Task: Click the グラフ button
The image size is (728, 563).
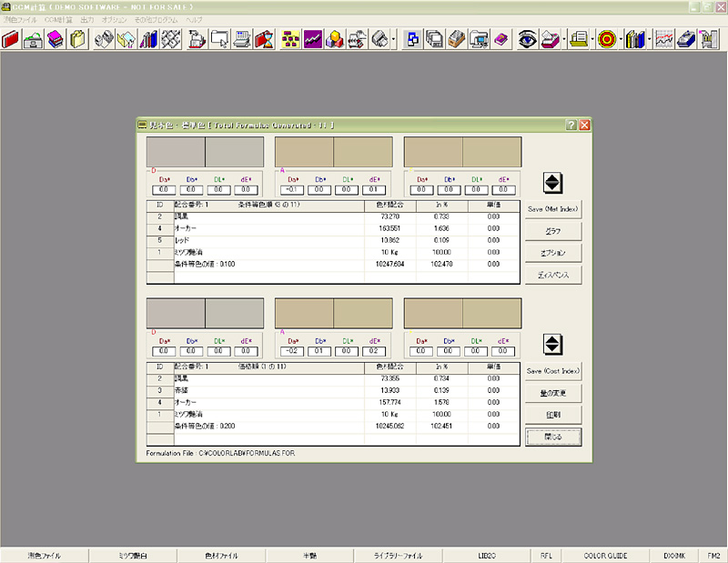Action: click(553, 231)
